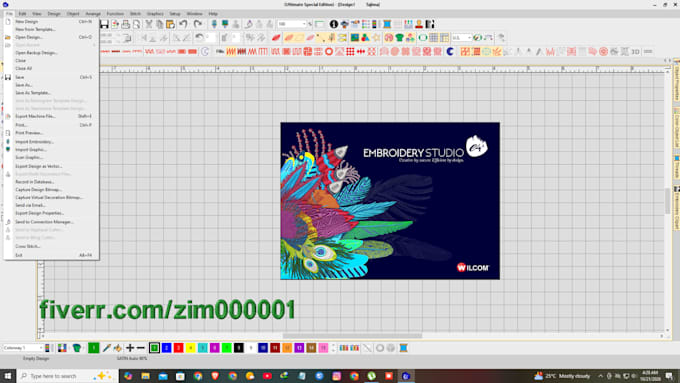This screenshot has width=680, height=383.
Task: Click the green T-shirt product icon
Action: pyautogui.click(x=399, y=38)
